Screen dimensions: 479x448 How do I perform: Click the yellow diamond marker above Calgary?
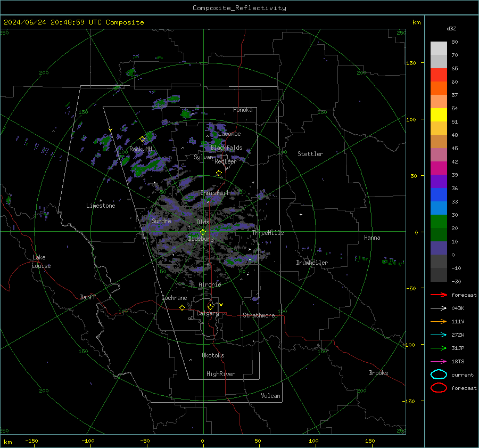[210, 307]
